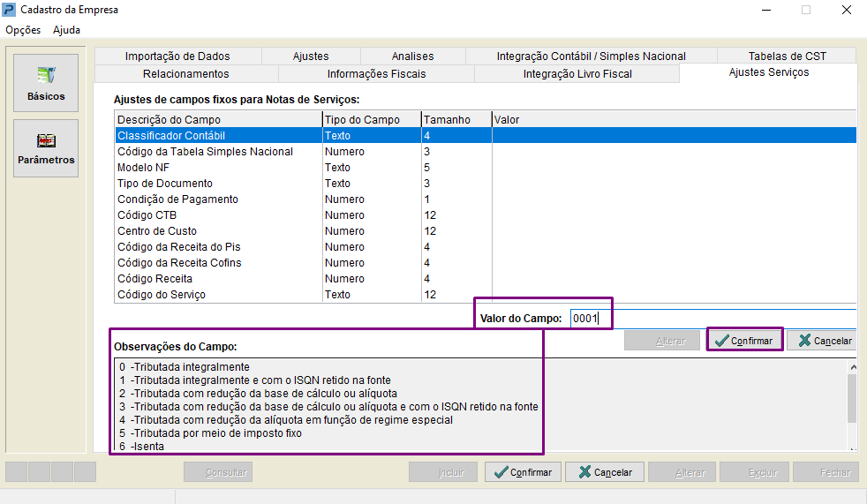Open the Ajuda menu

tap(66, 30)
